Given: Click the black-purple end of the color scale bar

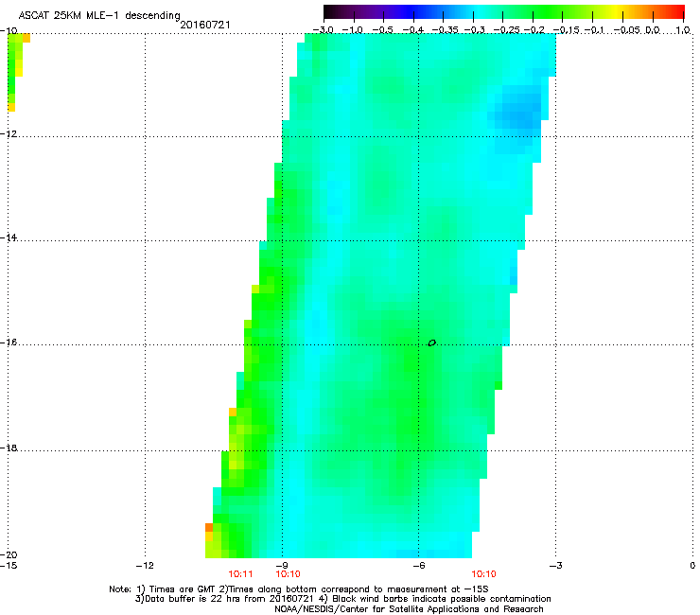Looking at the screenshot, I should 330,11.
